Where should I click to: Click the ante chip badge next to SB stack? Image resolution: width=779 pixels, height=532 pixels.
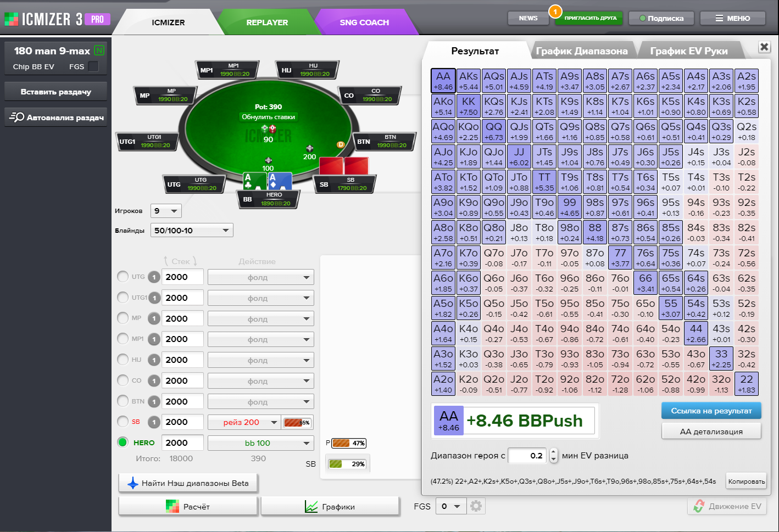(x=154, y=422)
